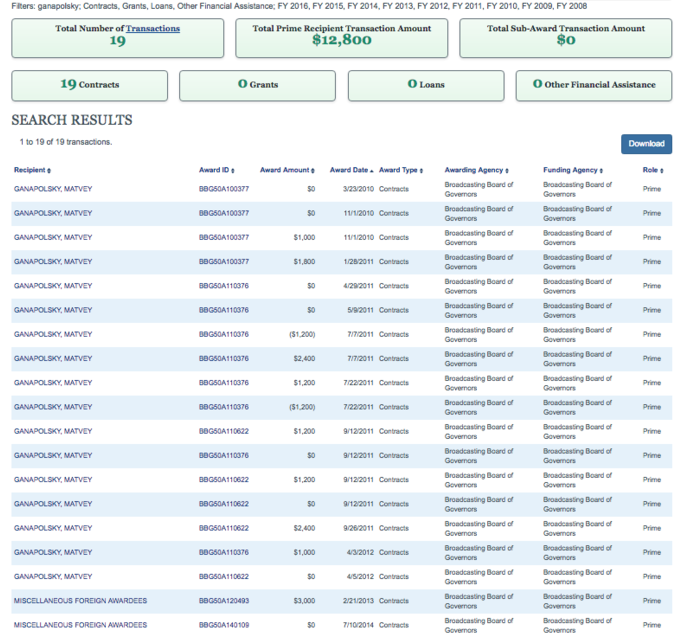690x642 pixels.
Task: Click the '1 to 19 of 19 transactions' text
Action: [x=66, y=142]
